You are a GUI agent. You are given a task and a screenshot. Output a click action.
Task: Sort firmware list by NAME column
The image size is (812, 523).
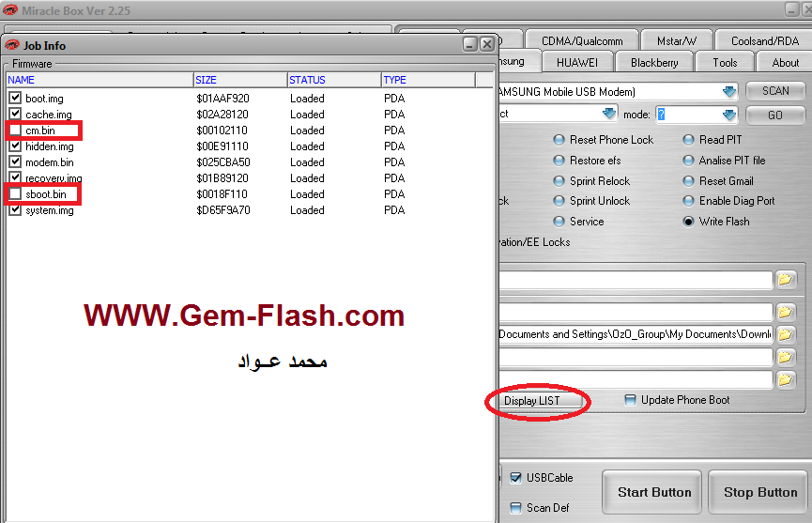pos(100,80)
